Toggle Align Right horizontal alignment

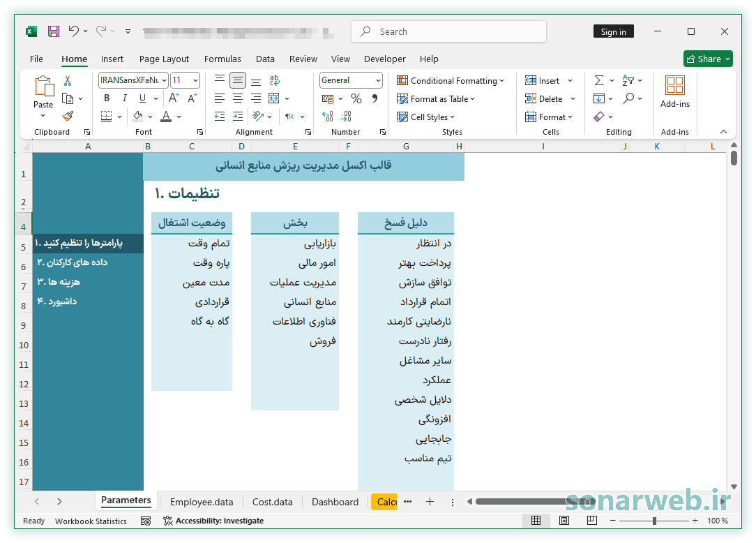pyautogui.click(x=256, y=98)
